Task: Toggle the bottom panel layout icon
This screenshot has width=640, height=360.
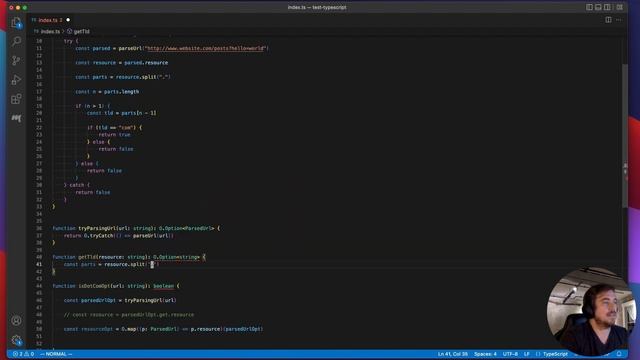Action: [x=598, y=7]
